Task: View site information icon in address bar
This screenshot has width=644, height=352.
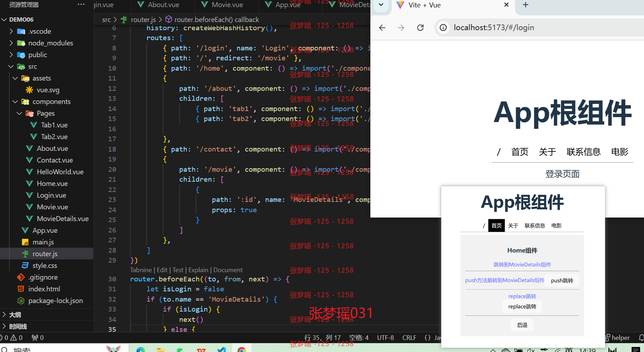Action: click(443, 28)
